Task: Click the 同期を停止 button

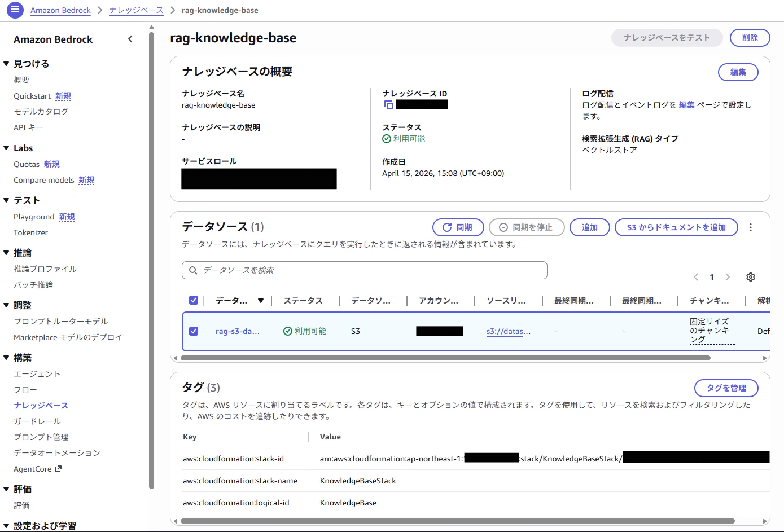Action: coord(527,227)
